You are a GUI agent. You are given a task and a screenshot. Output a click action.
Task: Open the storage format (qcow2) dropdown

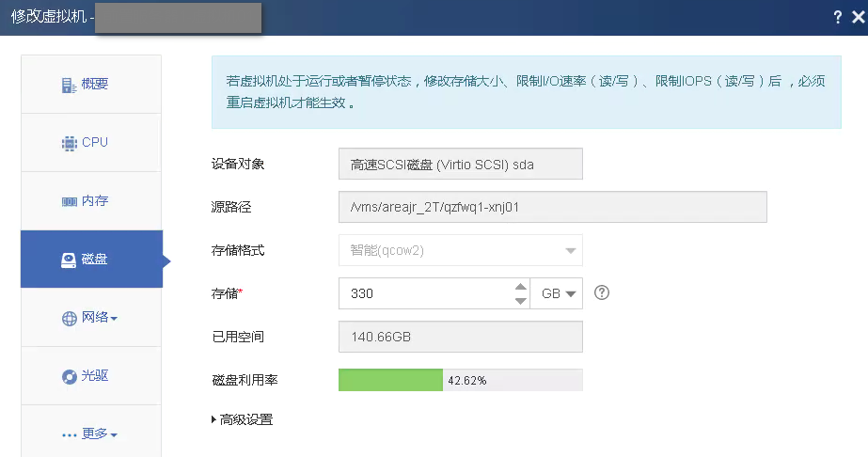(569, 251)
